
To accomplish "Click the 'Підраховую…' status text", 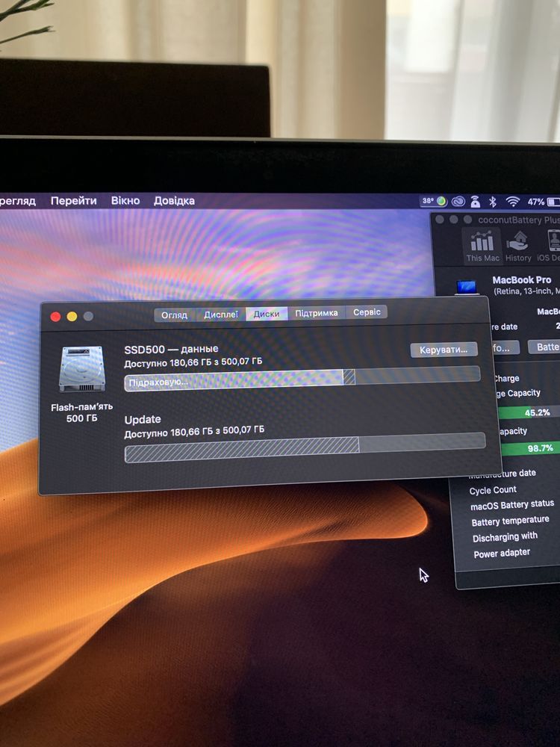I will coord(158,382).
